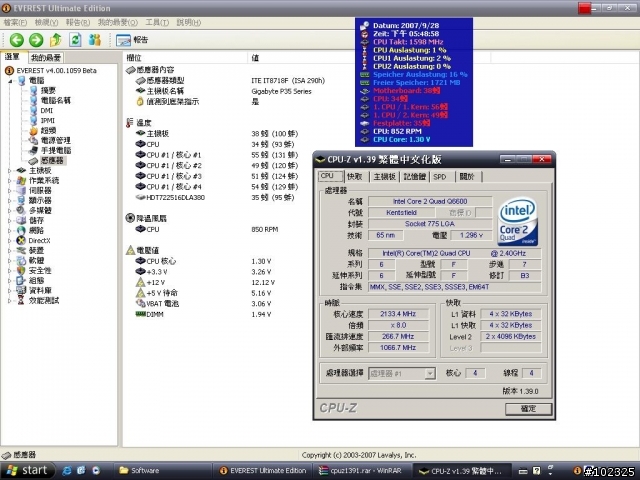Open the 工具(T) menu
The image size is (640, 480).
[157, 22]
